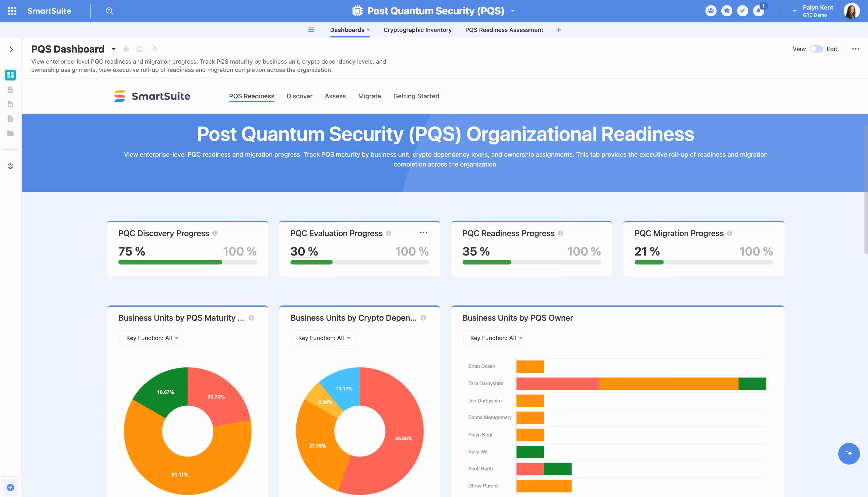The image size is (868, 497).
Task: Open the members icon in top bar
Action: (x=711, y=11)
